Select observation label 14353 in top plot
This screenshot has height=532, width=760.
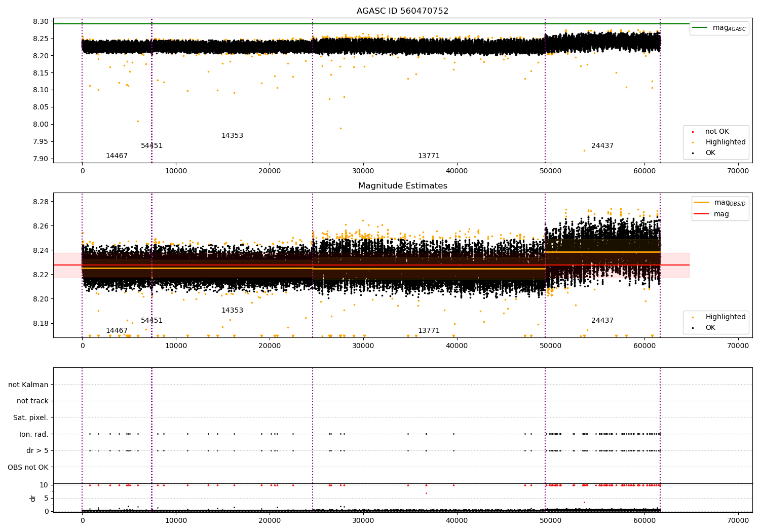point(232,135)
